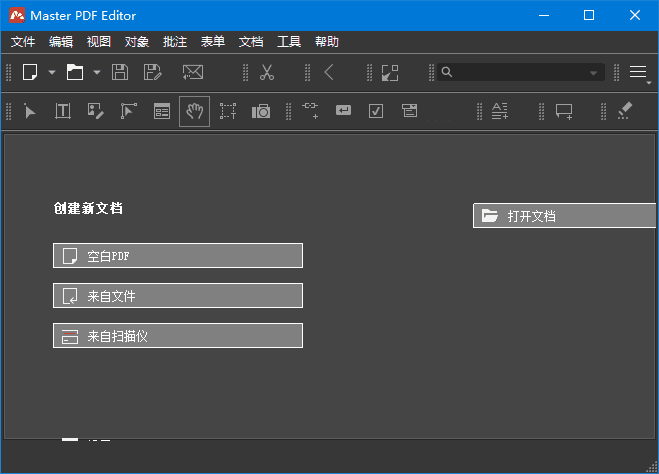Viewport: 659px width, 474px height.
Task: Open the 工具 menu
Action: point(289,42)
